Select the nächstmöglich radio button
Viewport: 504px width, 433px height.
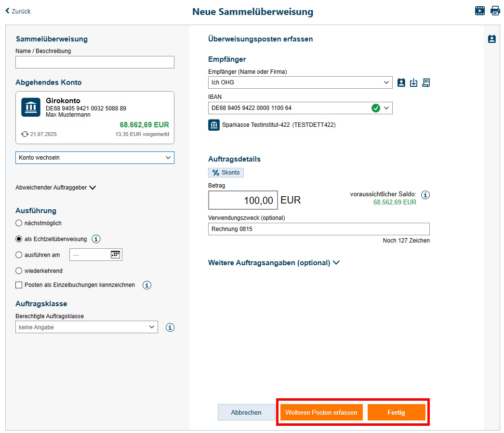(x=19, y=223)
